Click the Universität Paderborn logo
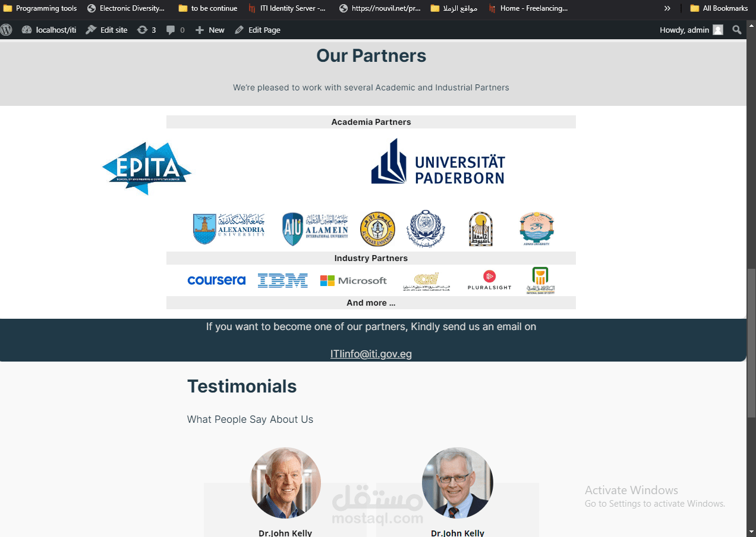This screenshot has height=537, width=756. [438, 162]
